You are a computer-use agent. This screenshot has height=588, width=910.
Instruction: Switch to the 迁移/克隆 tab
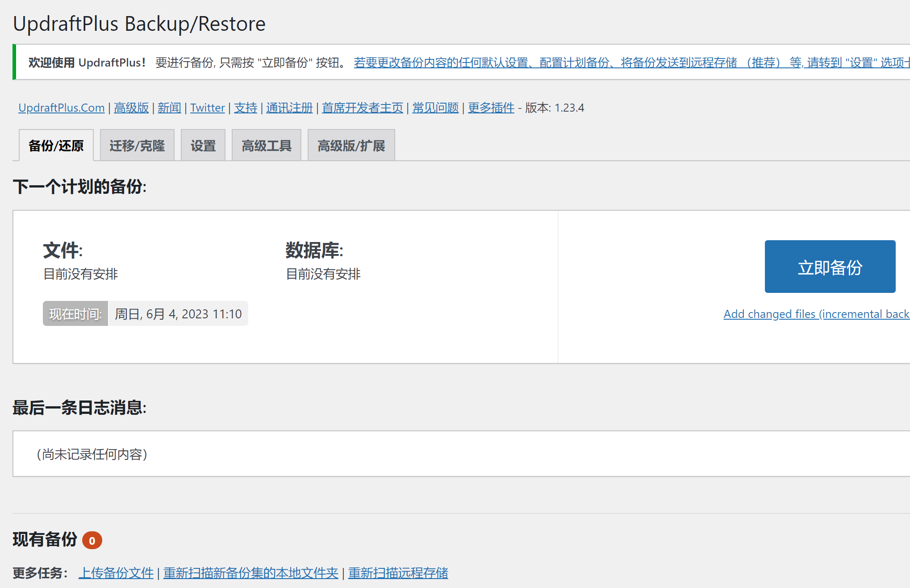[x=137, y=145]
